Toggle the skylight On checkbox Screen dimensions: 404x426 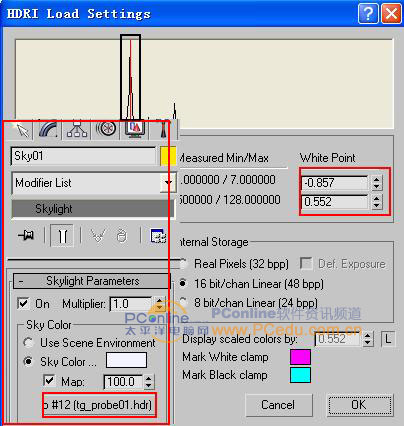[23, 304]
